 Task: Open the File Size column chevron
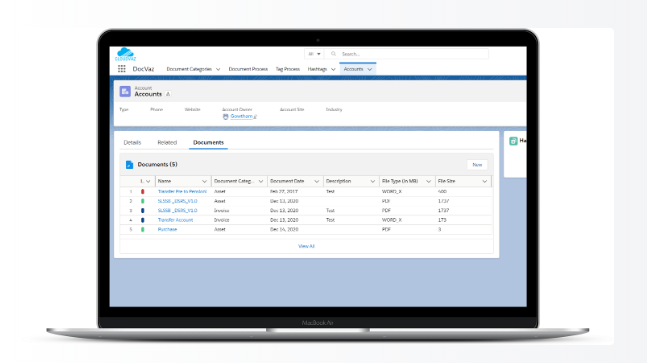(484, 182)
